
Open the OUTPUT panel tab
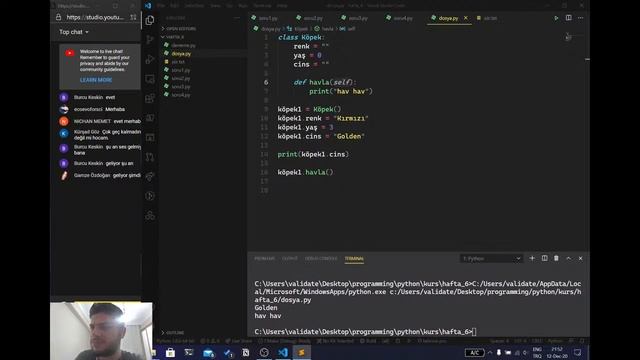[x=290, y=258]
